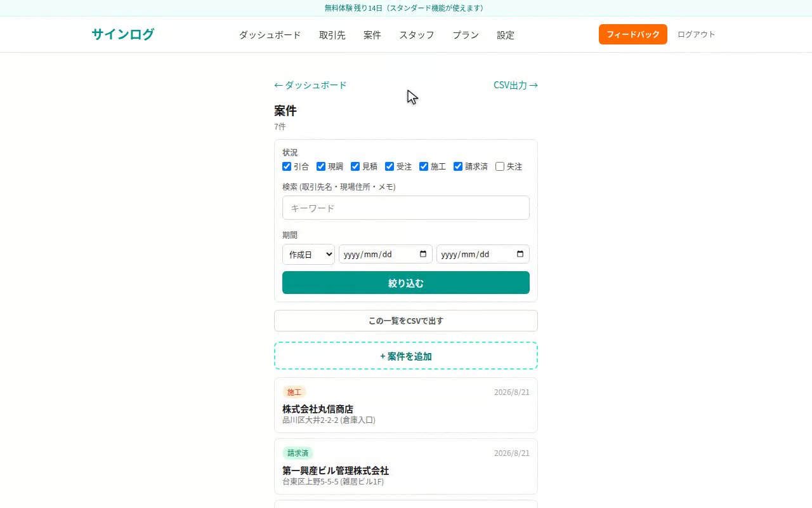
Task: Click the trial notice banner 無料体験 残り14日
Action: [x=406, y=8]
